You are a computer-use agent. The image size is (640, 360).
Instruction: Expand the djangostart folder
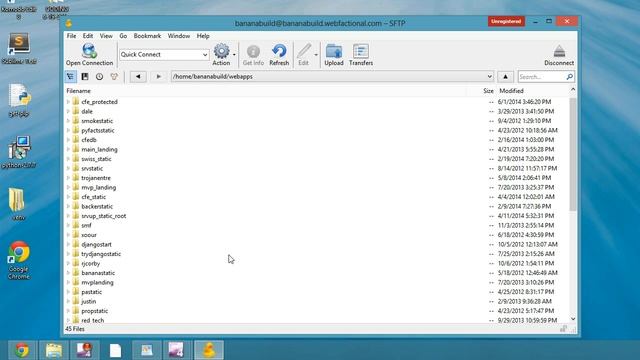(69, 244)
